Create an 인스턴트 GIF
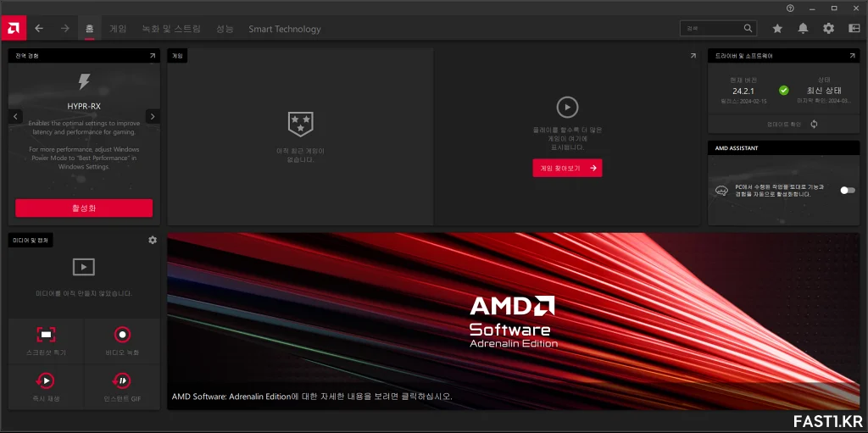The image size is (868, 433). [122, 386]
